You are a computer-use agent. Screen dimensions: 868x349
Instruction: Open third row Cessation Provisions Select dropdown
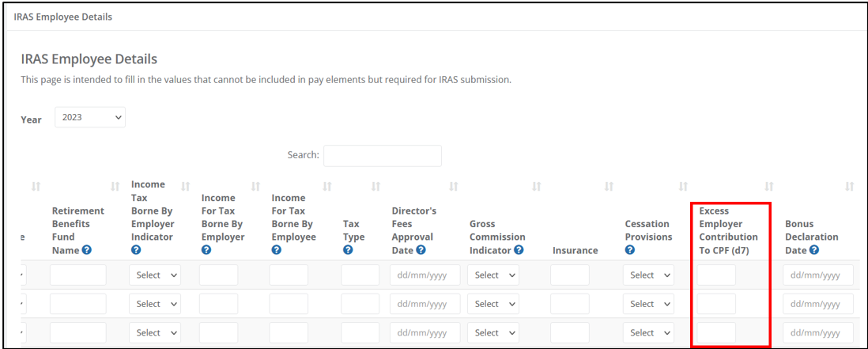pyautogui.click(x=648, y=332)
